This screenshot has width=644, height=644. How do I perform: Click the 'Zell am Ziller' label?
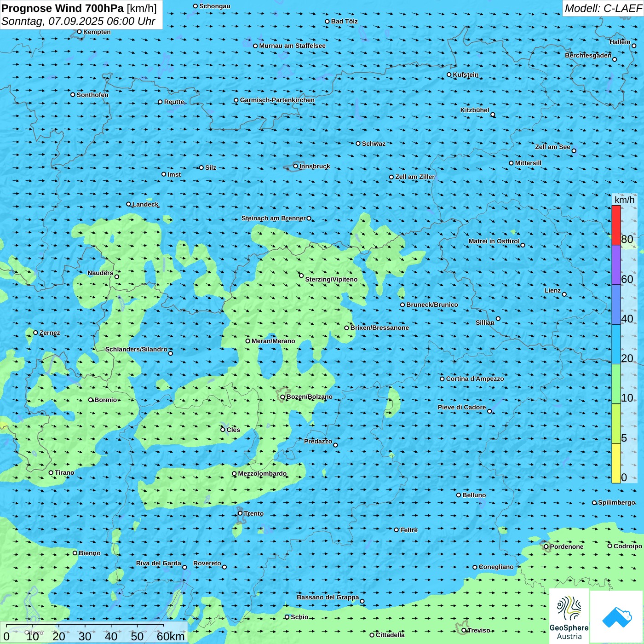pyautogui.click(x=415, y=177)
